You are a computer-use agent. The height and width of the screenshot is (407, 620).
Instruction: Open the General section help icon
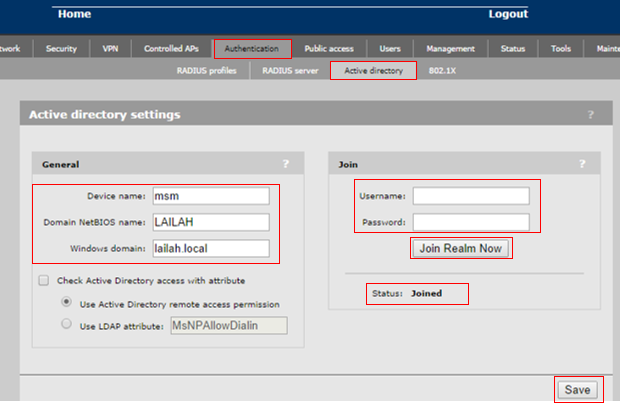286,164
